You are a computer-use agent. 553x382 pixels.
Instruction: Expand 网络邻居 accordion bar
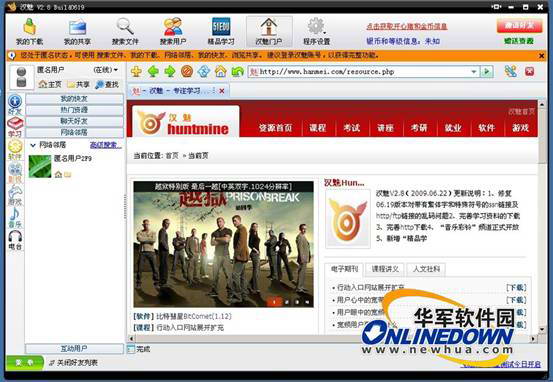click(x=74, y=133)
